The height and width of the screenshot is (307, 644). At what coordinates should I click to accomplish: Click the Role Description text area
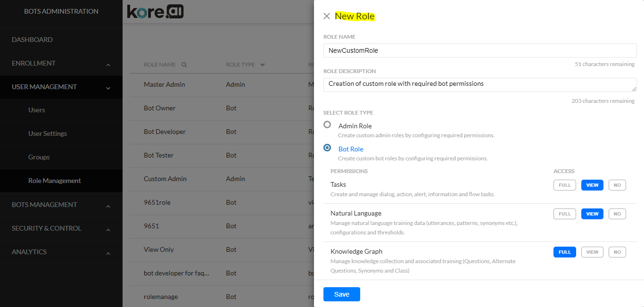click(480, 85)
